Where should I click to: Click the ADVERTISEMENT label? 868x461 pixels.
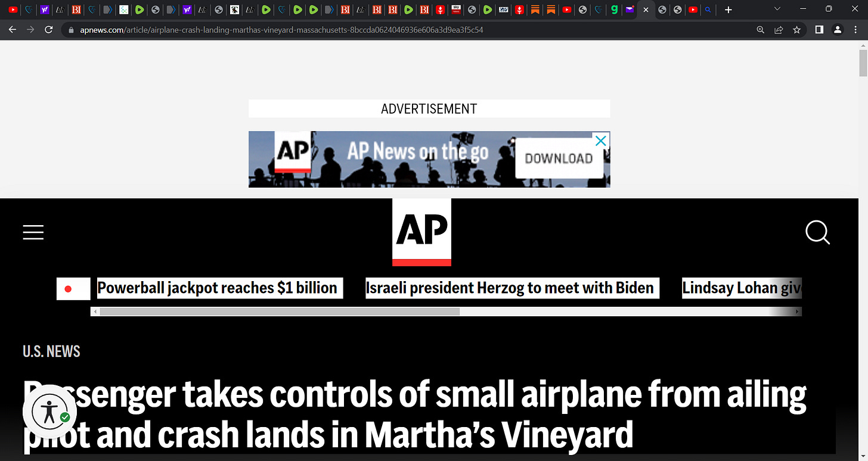[429, 109]
